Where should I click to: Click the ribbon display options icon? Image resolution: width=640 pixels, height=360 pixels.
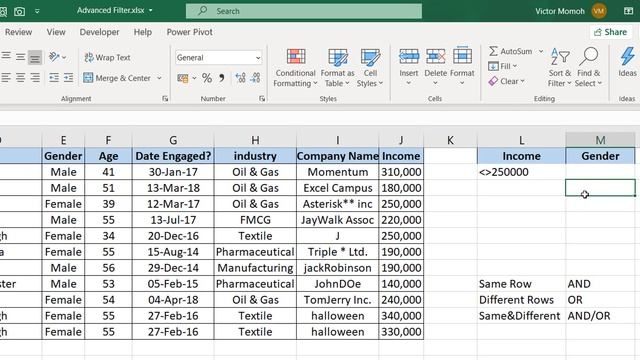(x=629, y=11)
